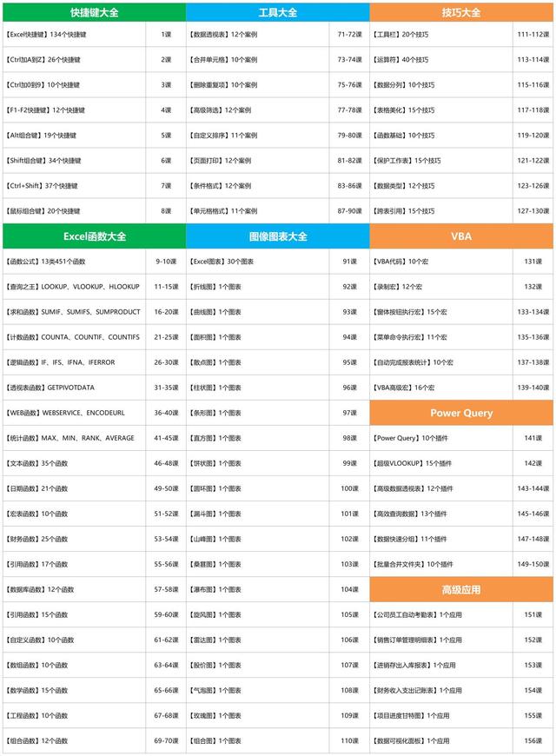Click the 【页面打印】12个案例 cell
556x756 pixels.
pyautogui.click(x=258, y=161)
